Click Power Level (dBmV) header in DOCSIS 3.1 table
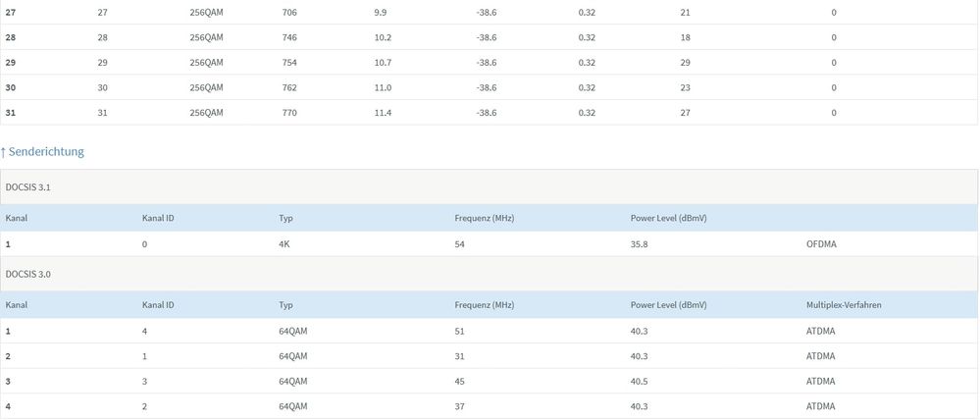 pyautogui.click(x=669, y=218)
